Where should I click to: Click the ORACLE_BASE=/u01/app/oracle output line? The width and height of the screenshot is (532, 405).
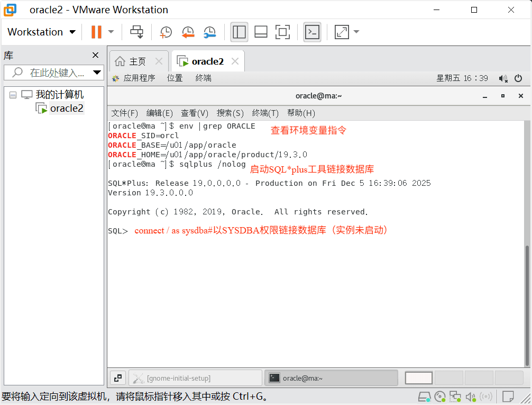(172, 145)
